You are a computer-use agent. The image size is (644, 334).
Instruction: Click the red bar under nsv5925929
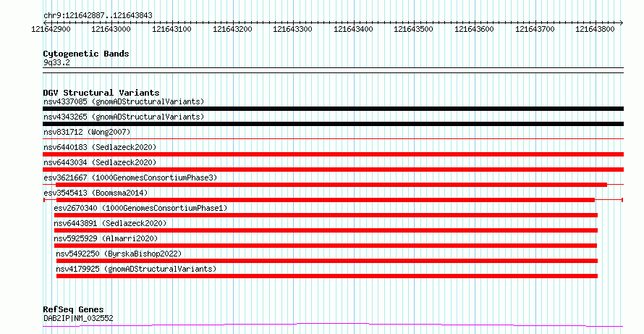tap(326, 246)
